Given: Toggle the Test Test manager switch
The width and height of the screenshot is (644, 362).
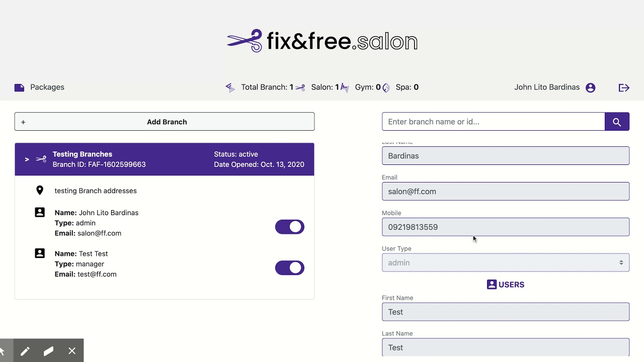Looking at the screenshot, I should (x=290, y=268).
